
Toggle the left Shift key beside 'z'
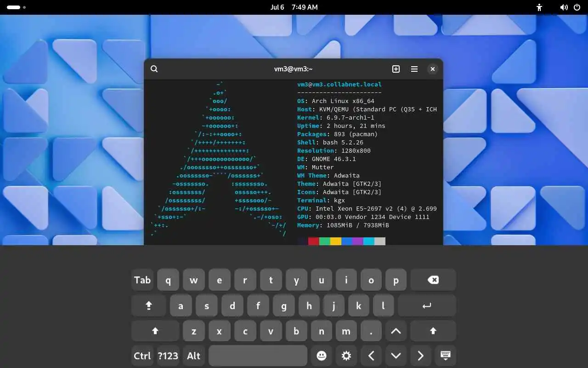pyautogui.click(x=155, y=331)
